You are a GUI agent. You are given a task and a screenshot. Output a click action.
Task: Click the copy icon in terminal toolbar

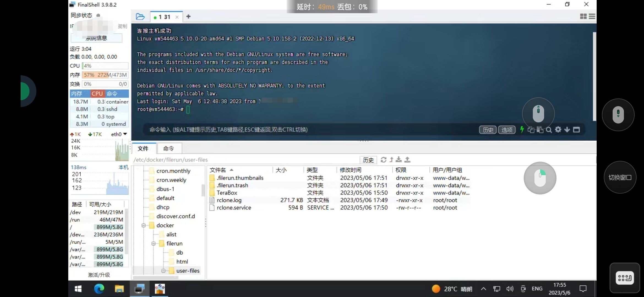pyautogui.click(x=531, y=130)
